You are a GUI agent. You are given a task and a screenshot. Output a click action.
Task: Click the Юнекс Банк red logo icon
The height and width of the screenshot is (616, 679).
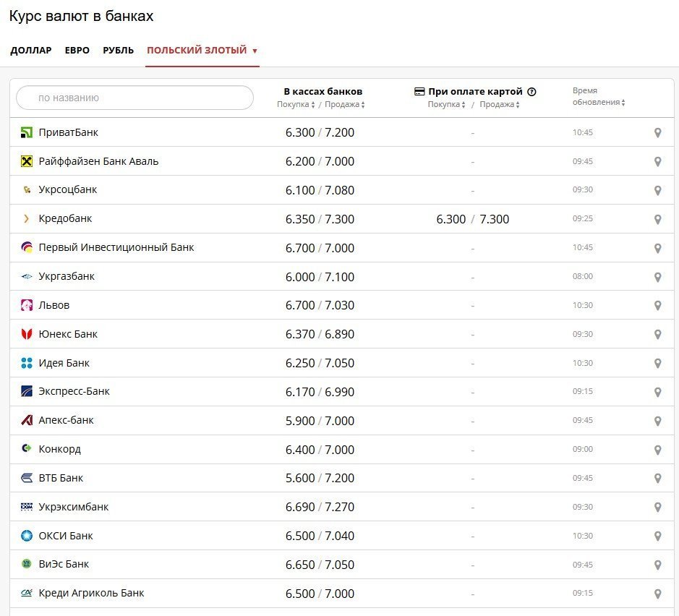coord(27,334)
